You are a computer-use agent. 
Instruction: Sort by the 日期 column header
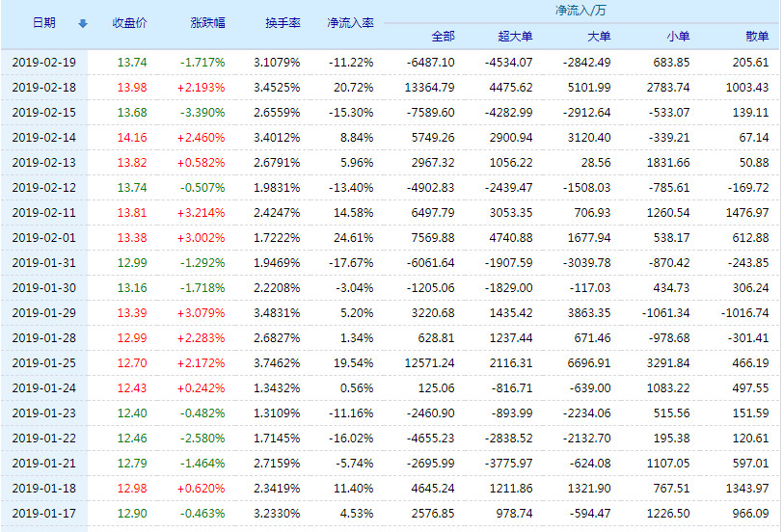point(43,23)
